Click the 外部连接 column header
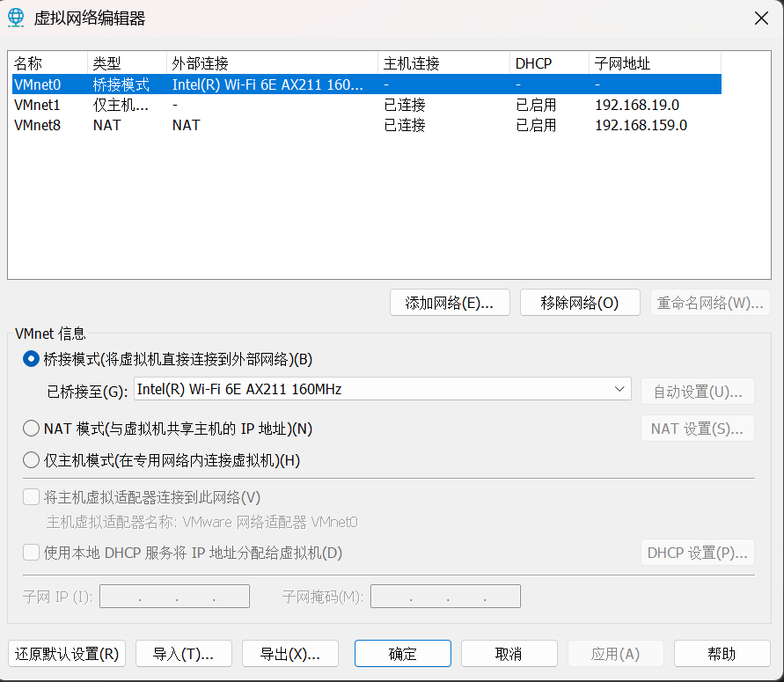The image size is (784, 682). pos(273,63)
